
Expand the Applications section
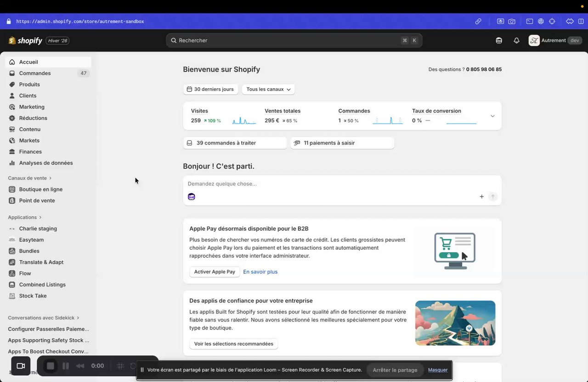(x=25, y=217)
